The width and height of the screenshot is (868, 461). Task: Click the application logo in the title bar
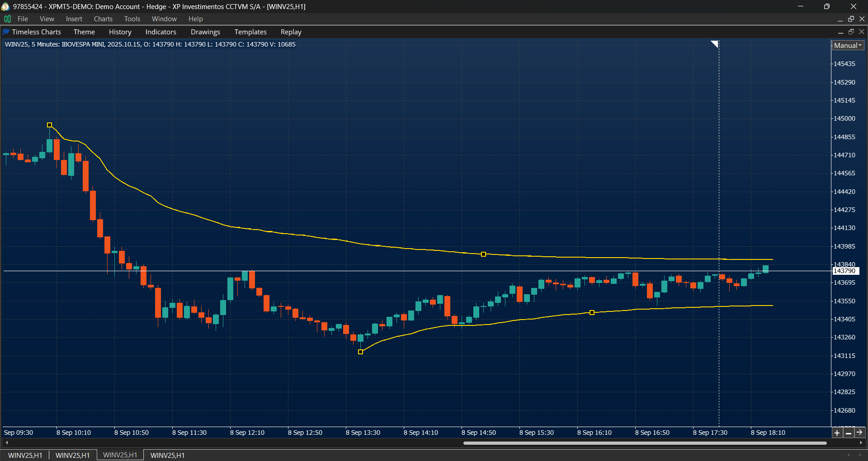pyautogui.click(x=5, y=6)
